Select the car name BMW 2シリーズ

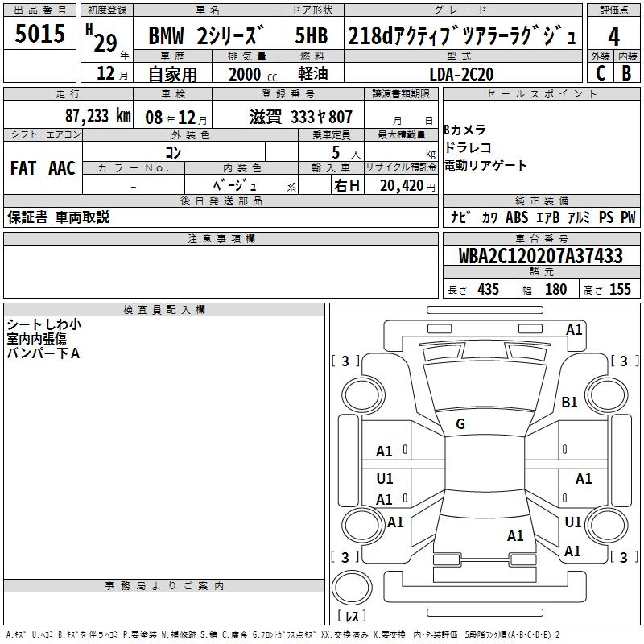point(206,35)
